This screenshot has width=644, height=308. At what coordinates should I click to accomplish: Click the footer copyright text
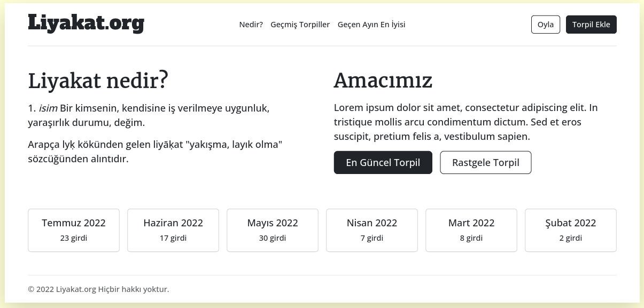[98, 289]
